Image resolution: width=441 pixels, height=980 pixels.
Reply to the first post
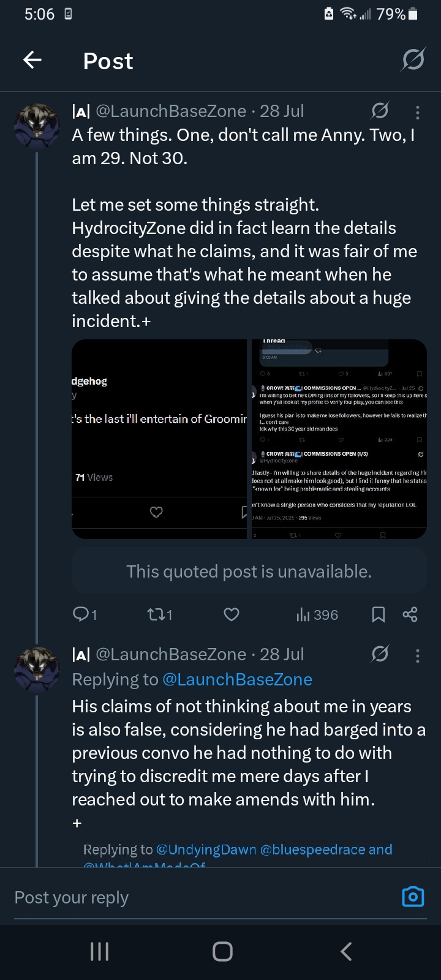point(81,614)
